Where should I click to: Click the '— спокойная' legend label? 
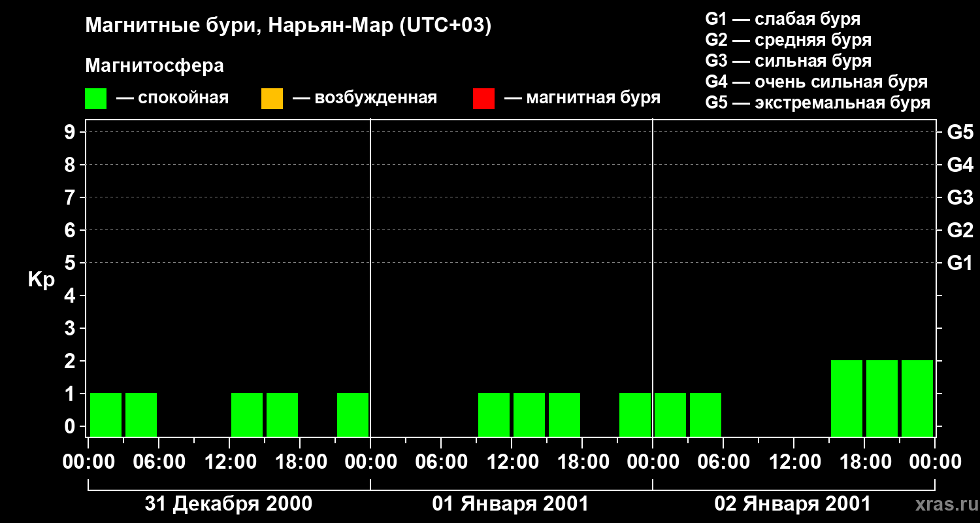tap(172, 98)
